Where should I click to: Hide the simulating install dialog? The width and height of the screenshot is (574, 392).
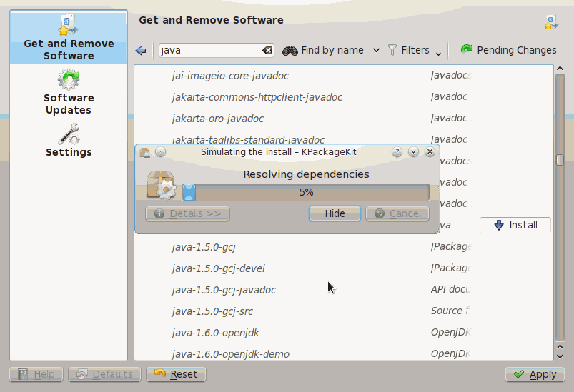point(335,213)
